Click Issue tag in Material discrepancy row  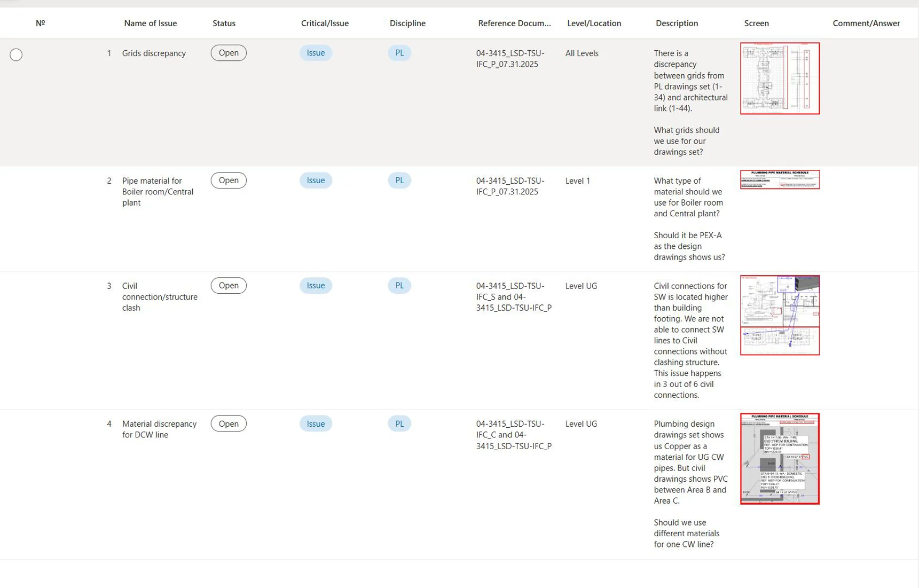316,424
